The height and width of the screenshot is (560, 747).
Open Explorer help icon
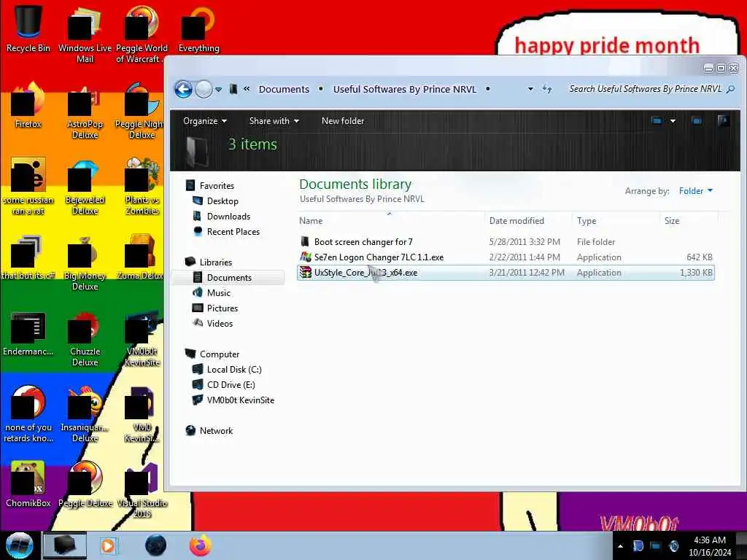pyautogui.click(x=724, y=121)
